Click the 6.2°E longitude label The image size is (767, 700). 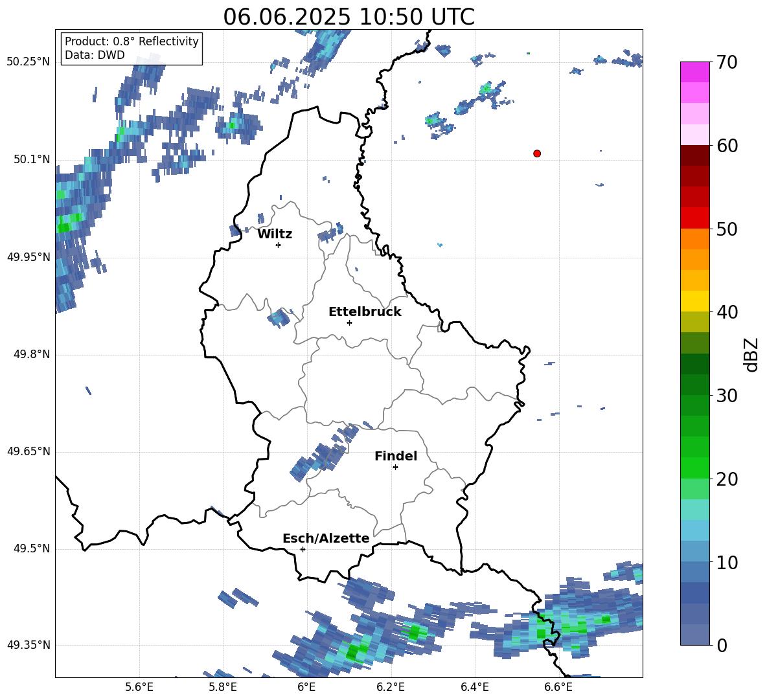coord(391,687)
